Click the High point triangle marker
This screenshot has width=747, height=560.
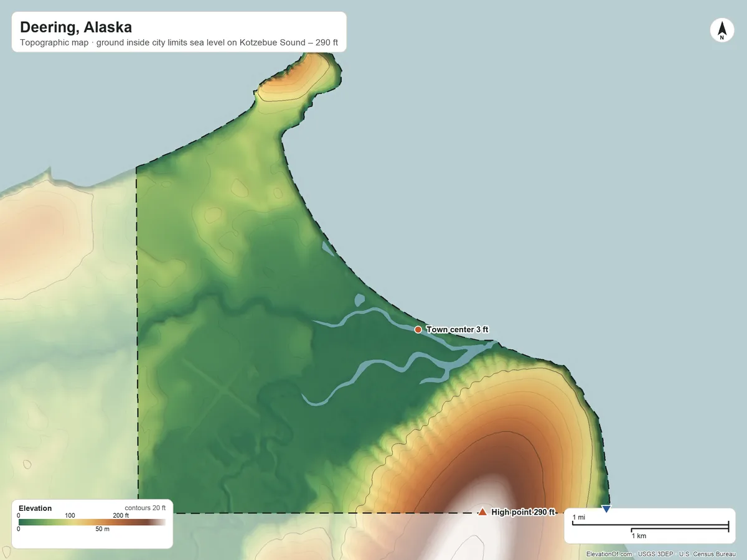482,512
